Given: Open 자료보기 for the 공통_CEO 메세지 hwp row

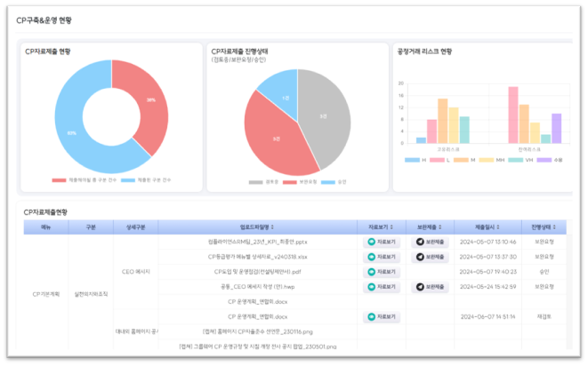Looking at the screenshot, I should (x=382, y=287).
